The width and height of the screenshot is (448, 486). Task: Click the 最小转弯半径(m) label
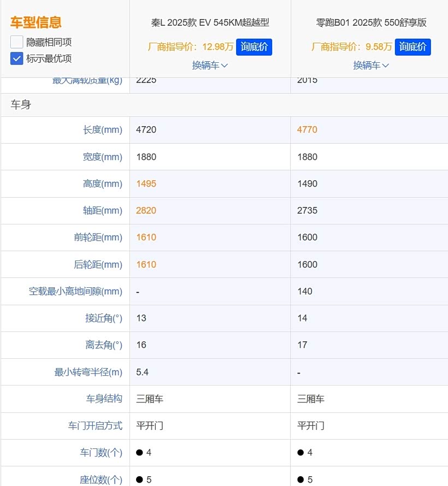[x=88, y=372]
